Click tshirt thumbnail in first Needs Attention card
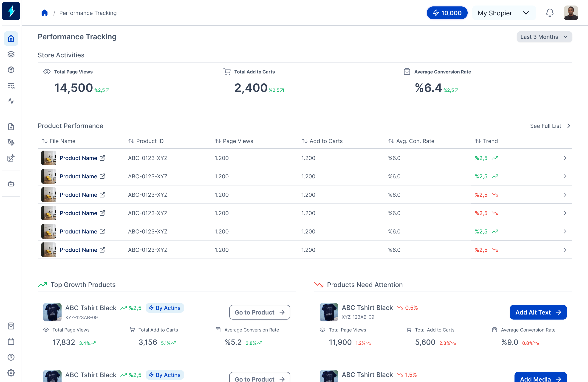Viewport: 588px width, 382px height. click(x=329, y=312)
